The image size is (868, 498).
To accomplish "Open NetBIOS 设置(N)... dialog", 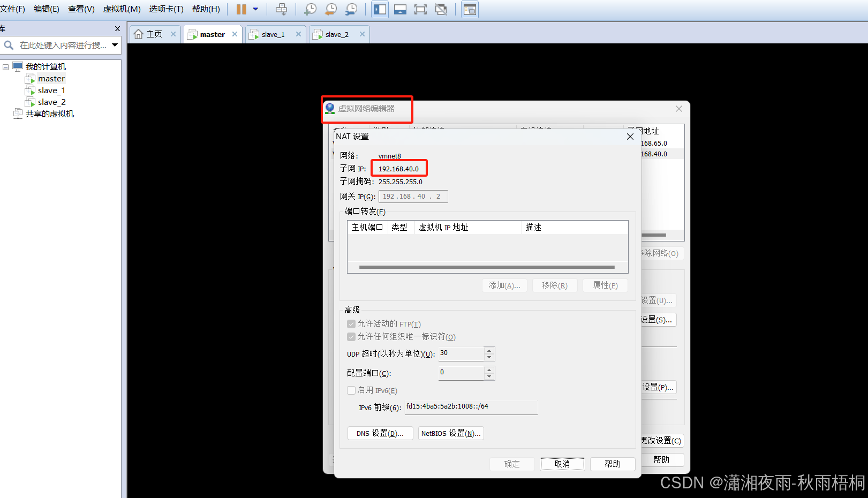I will 451,433.
